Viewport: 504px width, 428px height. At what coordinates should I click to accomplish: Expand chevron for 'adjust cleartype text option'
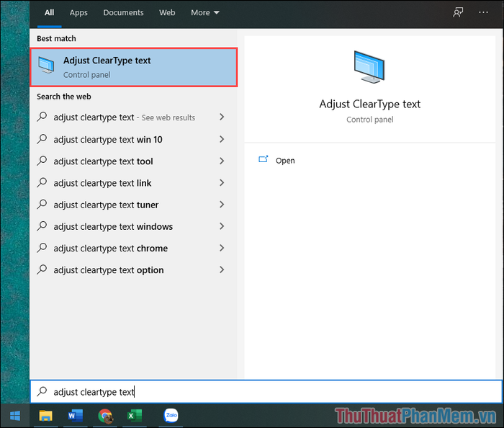point(222,269)
